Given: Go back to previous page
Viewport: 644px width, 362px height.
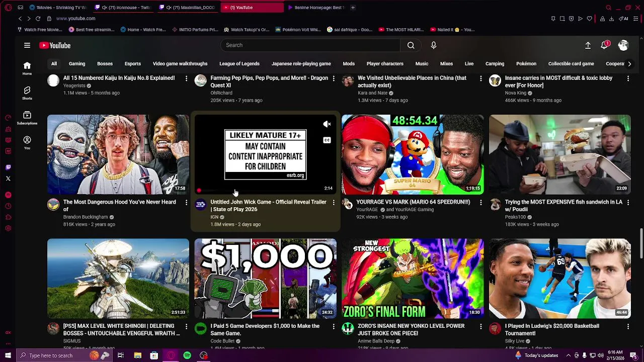Looking at the screenshot, I should (x=20, y=19).
